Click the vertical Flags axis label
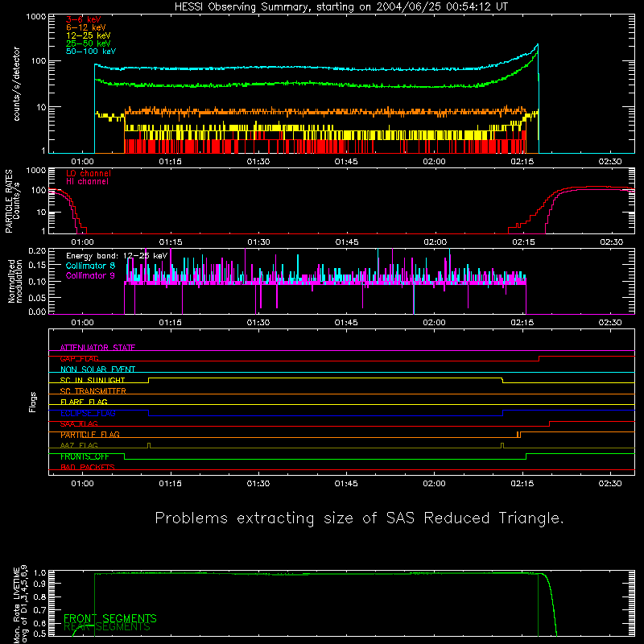644x644 pixels. [x=33, y=402]
